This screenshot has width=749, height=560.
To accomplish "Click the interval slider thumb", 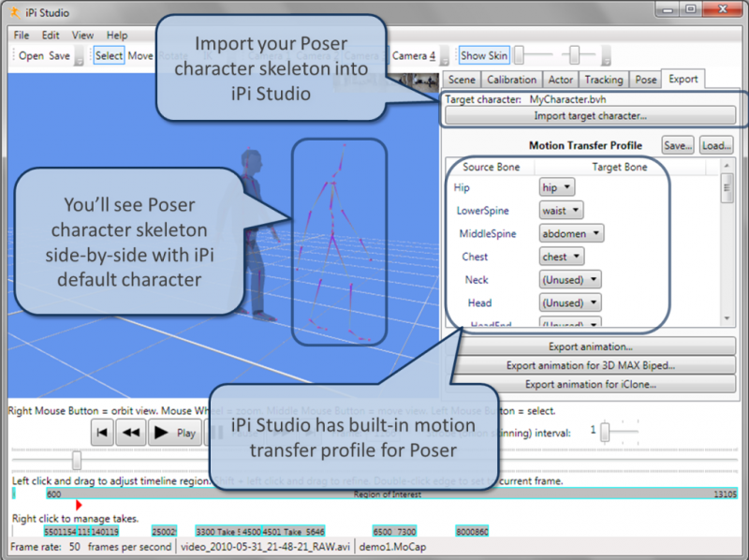I will (605, 432).
